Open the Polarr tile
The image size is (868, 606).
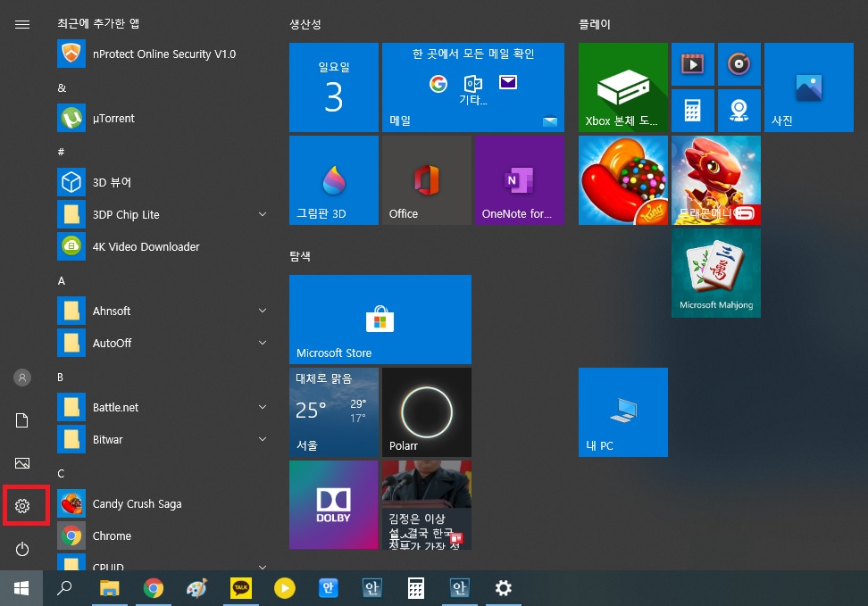click(427, 412)
